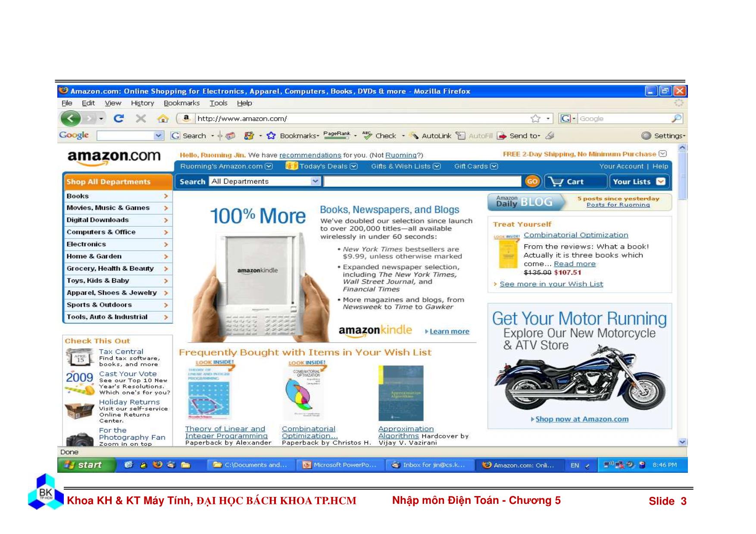Click recommendations link
The height and width of the screenshot is (534, 756).
coord(310,155)
